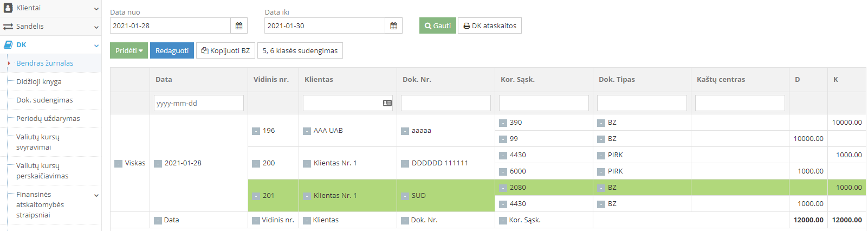This screenshot has width=868, height=231.
Task: Open the Data nuo calendar picker
Action: 239,25
